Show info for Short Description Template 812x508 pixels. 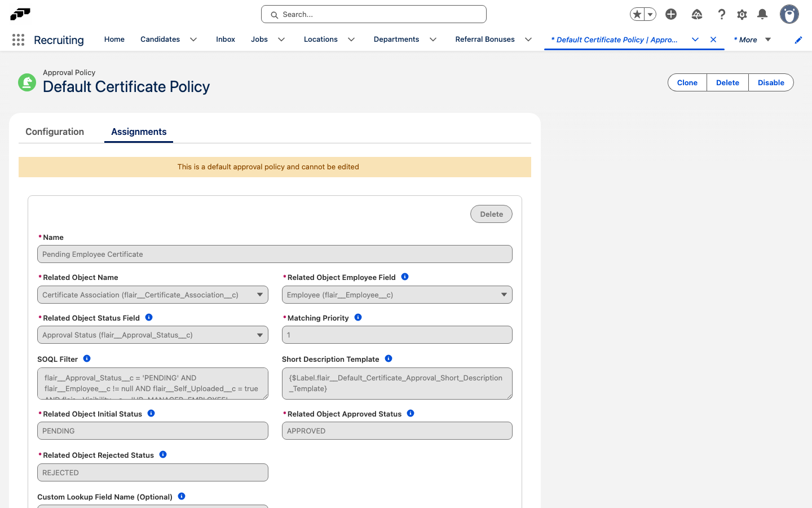389,358
